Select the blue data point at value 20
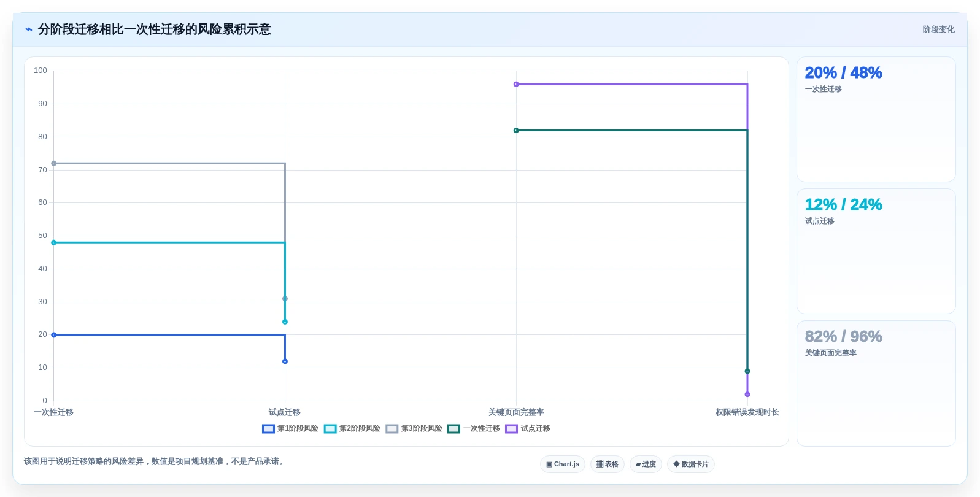The width and height of the screenshot is (980, 497). (x=54, y=335)
